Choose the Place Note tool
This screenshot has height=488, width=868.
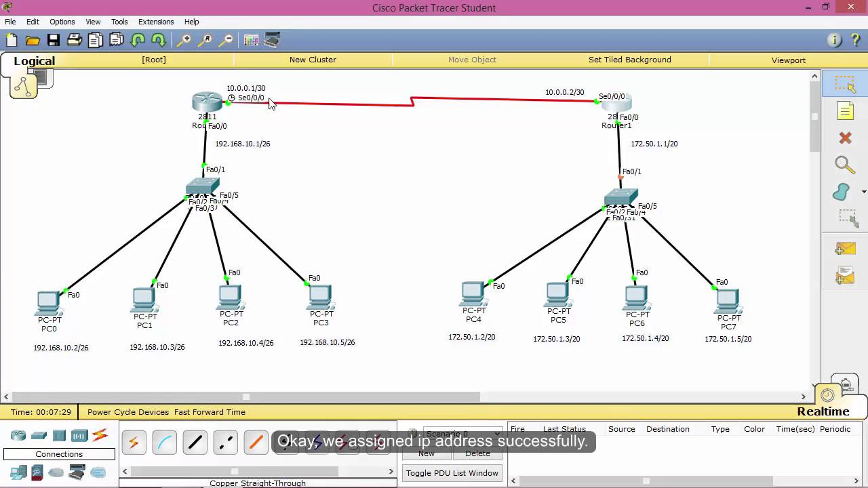pyautogui.click(x=845, y=111)
